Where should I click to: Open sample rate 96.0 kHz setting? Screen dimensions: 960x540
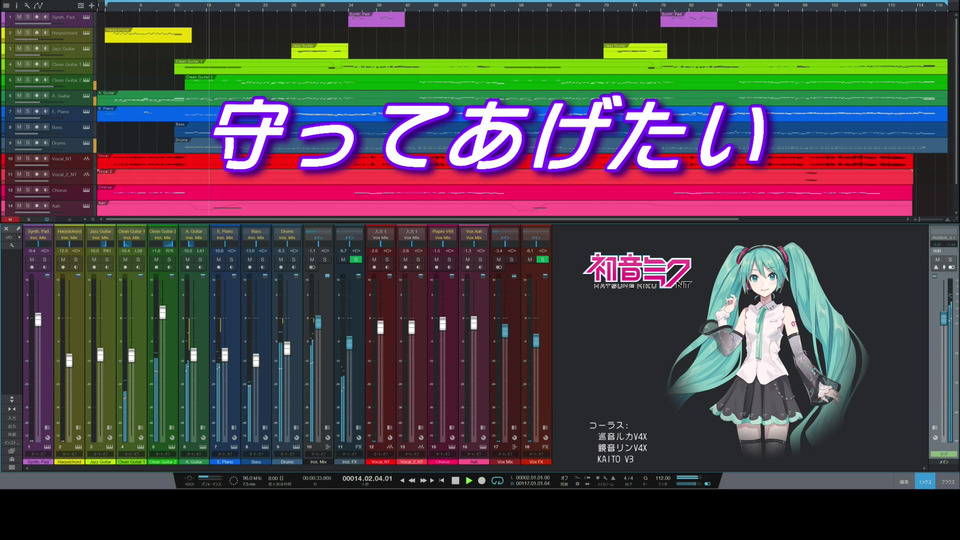pos(252,478)
